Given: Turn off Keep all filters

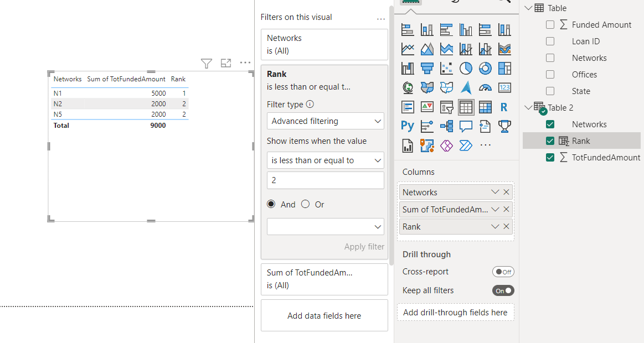Looking at the screenshot, I should coord(503,290).
